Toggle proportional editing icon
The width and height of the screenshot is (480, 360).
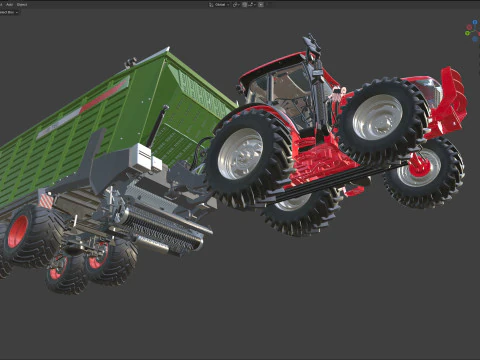[x=261, y=5]
